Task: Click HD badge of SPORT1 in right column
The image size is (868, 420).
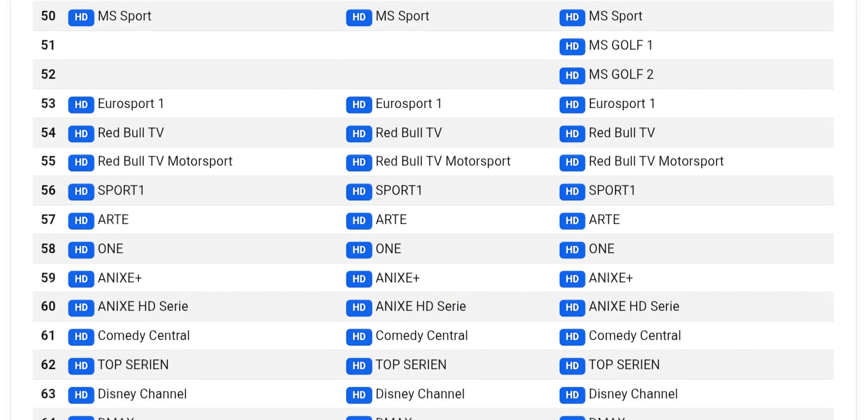Action: (572, 191)
